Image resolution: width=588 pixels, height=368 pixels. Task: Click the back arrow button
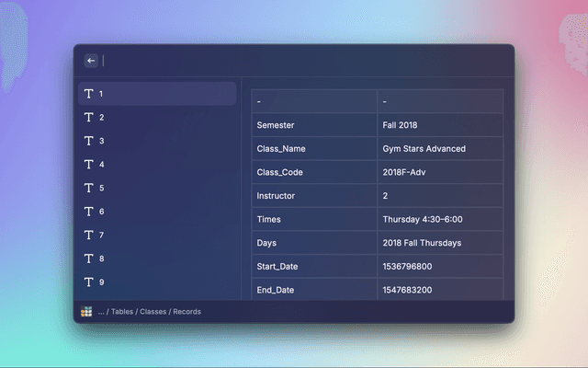pyautogui.click(x=91, y=61)
